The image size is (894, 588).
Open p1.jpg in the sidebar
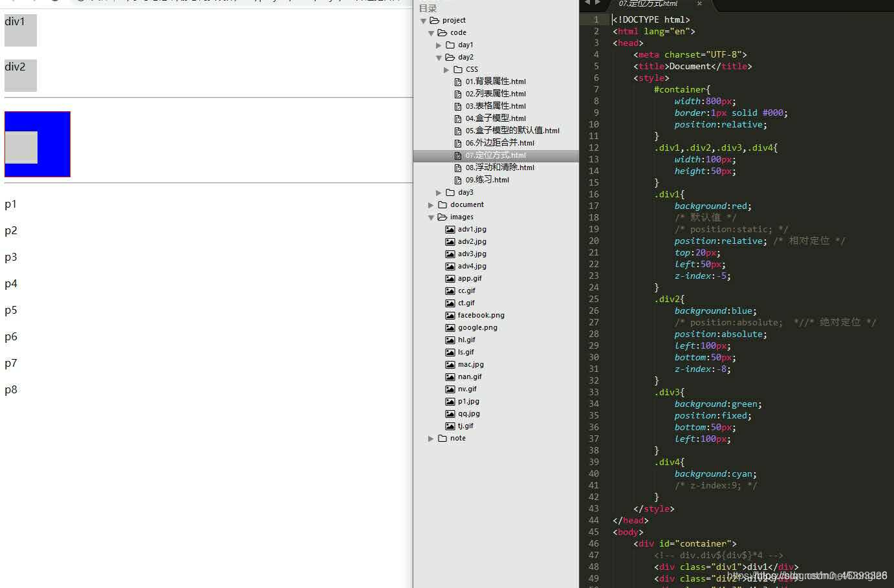[x=468, y=401]
